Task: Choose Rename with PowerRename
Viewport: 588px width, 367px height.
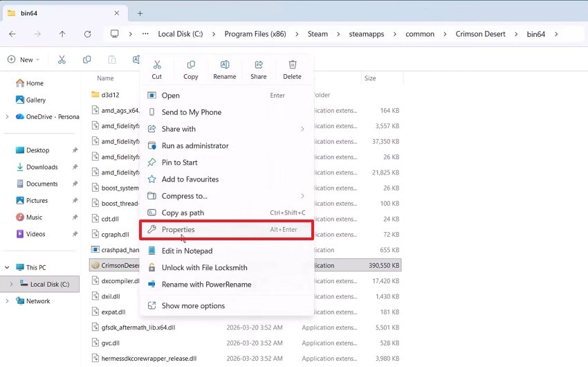Action: point(226,285)
